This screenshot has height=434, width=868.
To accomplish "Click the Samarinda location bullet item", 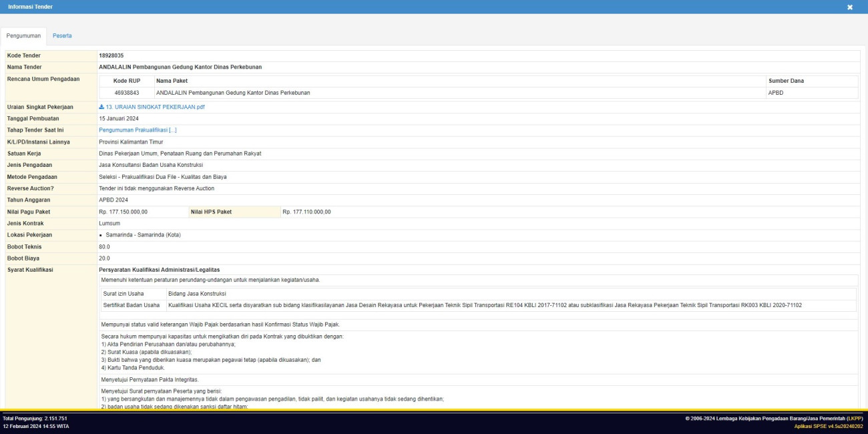I will [x=143, y=235].
